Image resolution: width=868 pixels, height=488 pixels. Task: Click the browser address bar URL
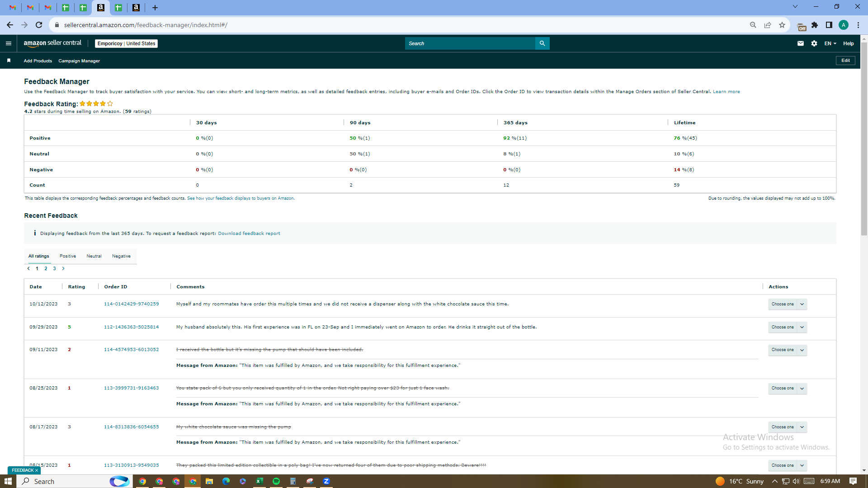(146, 25)
